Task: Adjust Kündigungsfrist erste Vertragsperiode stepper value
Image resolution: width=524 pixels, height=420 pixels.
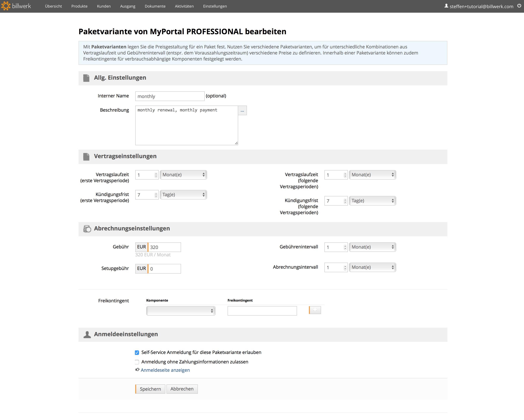Action: pyautogui.click(x=156, y=194)
